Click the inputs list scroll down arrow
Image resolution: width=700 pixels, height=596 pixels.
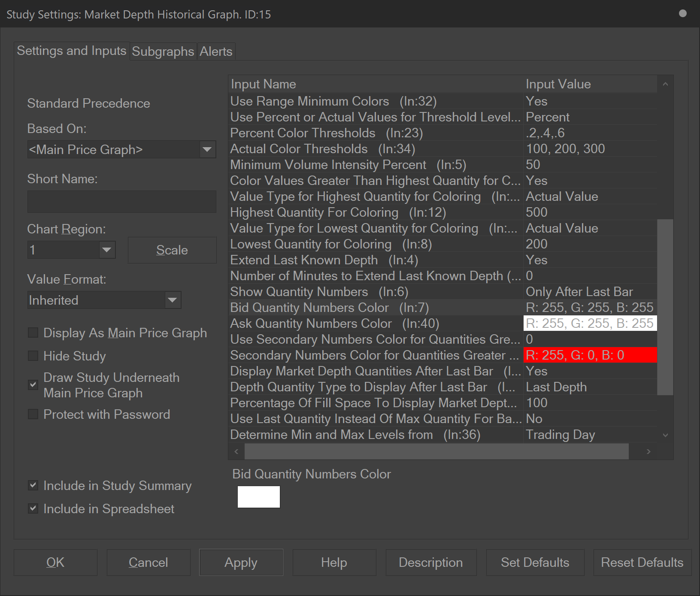[665, 435]
